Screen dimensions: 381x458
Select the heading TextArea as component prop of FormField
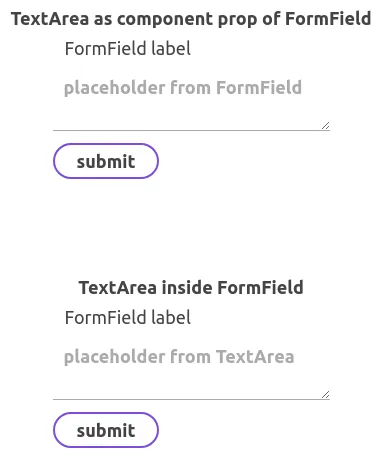click(x=191, y=19)
